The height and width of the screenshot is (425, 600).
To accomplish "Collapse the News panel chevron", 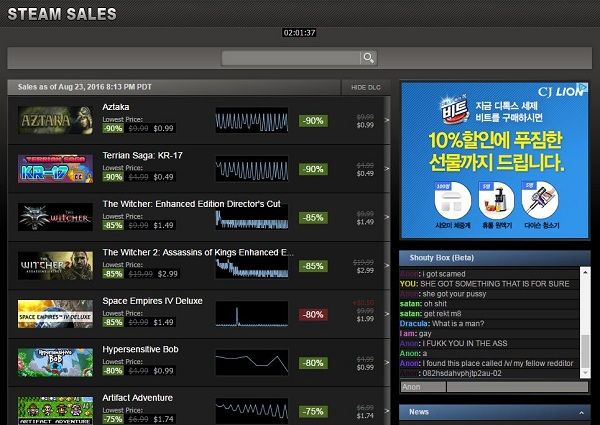I will (581, 412).
